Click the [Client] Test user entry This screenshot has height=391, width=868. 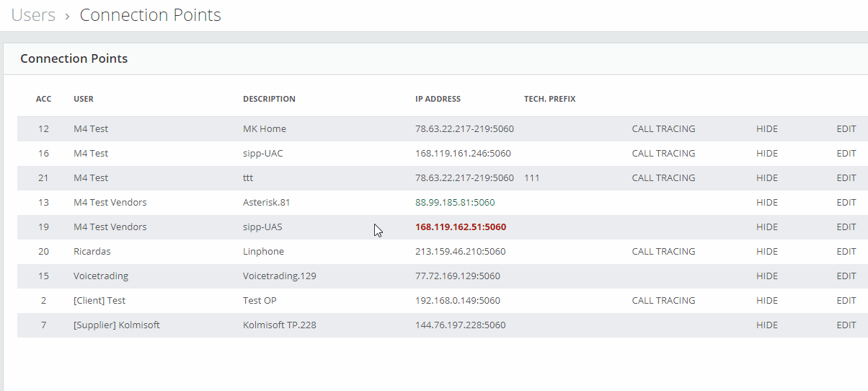pos(99,301)
